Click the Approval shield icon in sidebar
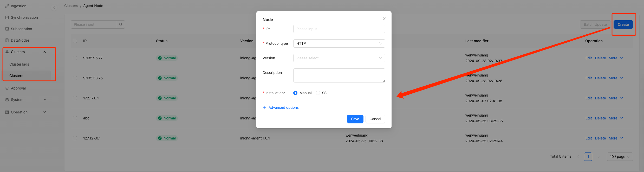 pyautogui.click(x=7, y=88)
